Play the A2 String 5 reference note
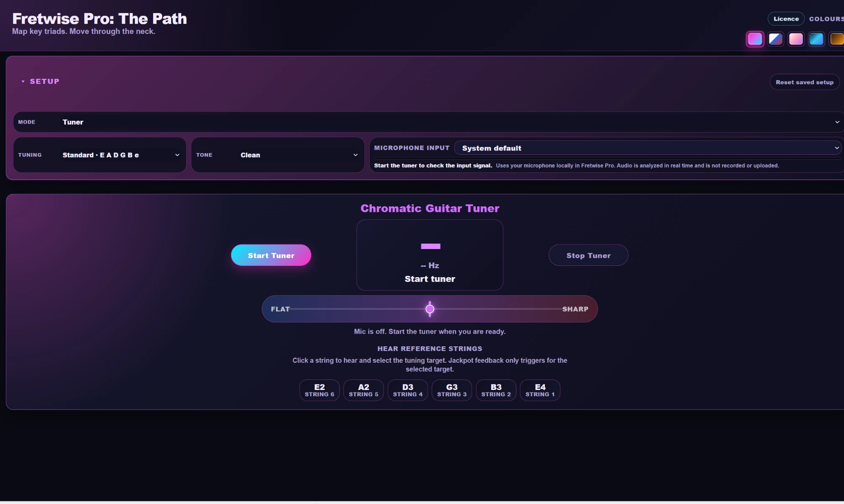The width and height of the screenshot is (844, 504). point(364,390)
